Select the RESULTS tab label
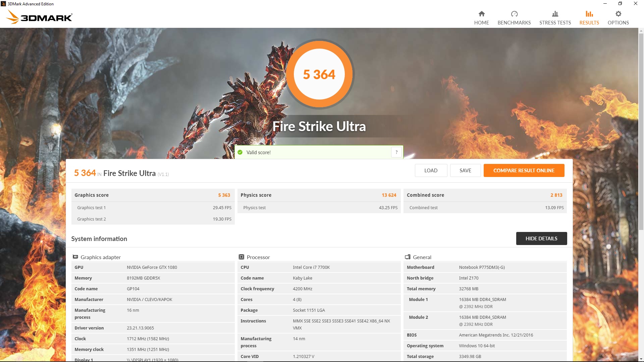This screenshot has height=362, width=644. coord(589,22)
